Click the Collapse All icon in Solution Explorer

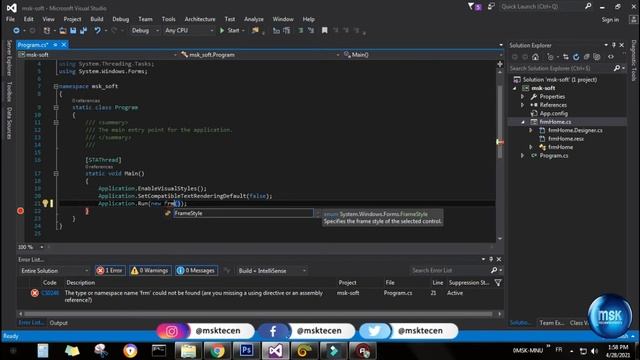pyautogui.click(x=587, y=57)
